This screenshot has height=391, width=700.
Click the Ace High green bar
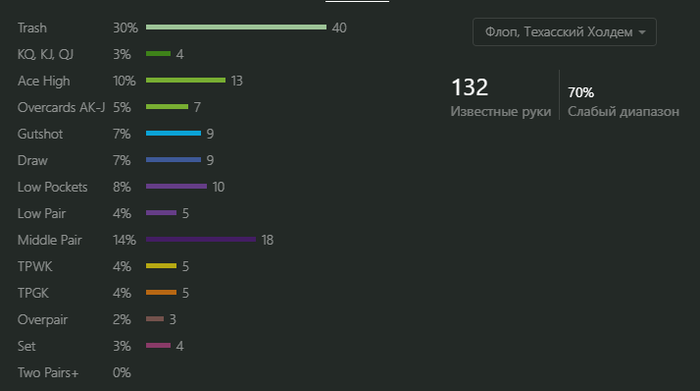pos(186,80)
